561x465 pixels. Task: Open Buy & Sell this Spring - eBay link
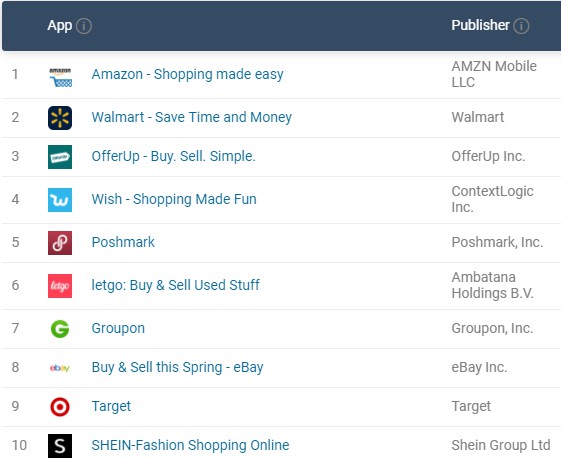177,367
